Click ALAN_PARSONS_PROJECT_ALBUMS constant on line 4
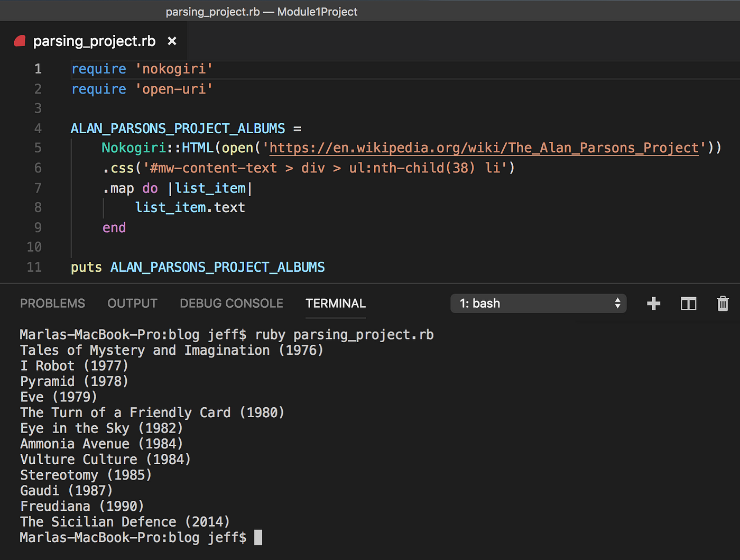 coord(178,128)
